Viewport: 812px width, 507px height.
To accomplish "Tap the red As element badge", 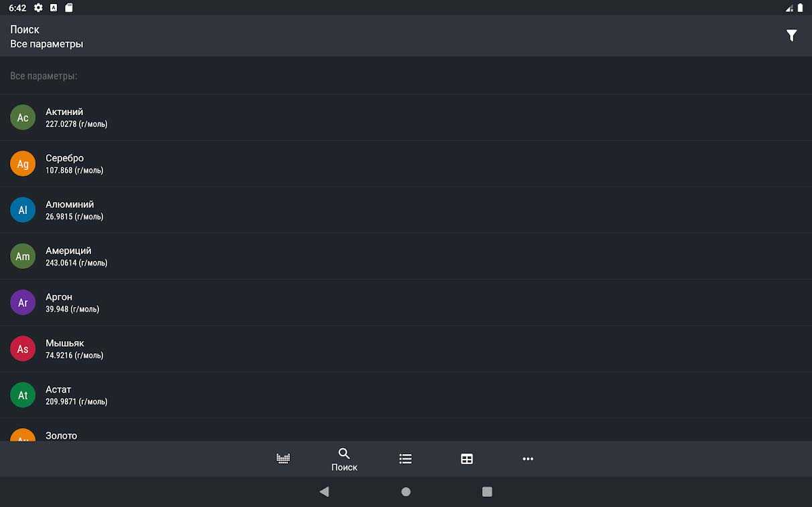I will [23, 348].
